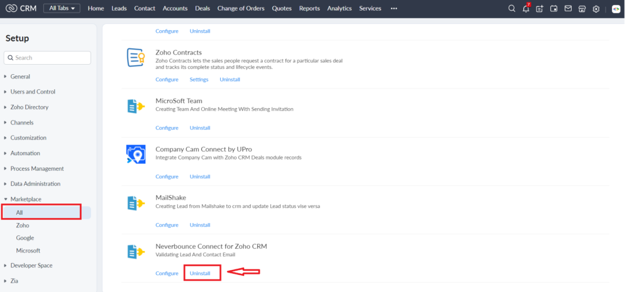Click the Company Cam Connect icon
Image resolution: width=644 pixels, height=292 pixels.
[x=136, y=154]
